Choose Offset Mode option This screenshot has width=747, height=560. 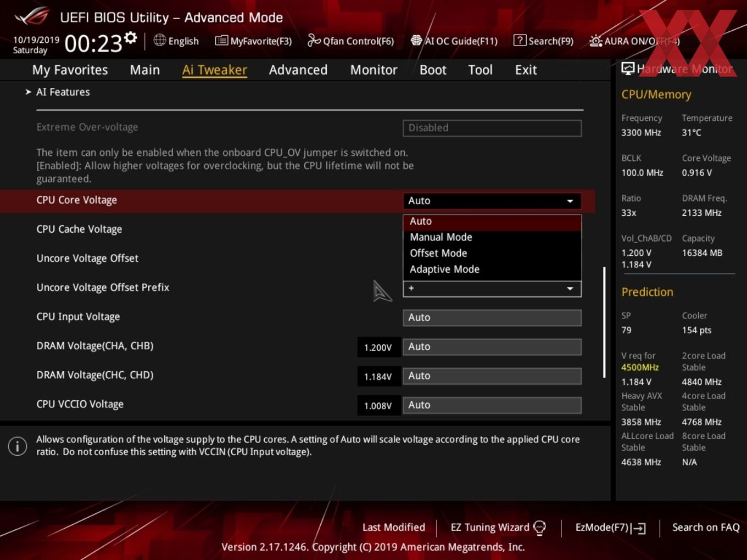(x=492, y=253)
